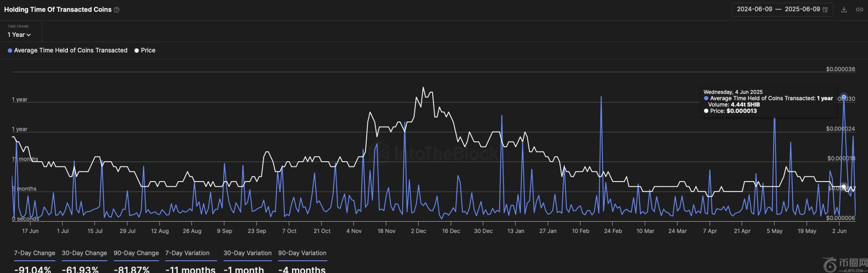Viewport: 868px width, 273px height.
Task: Click help icon beside Holding Time title
Action: pyautogui.click(x=117, y=10)
